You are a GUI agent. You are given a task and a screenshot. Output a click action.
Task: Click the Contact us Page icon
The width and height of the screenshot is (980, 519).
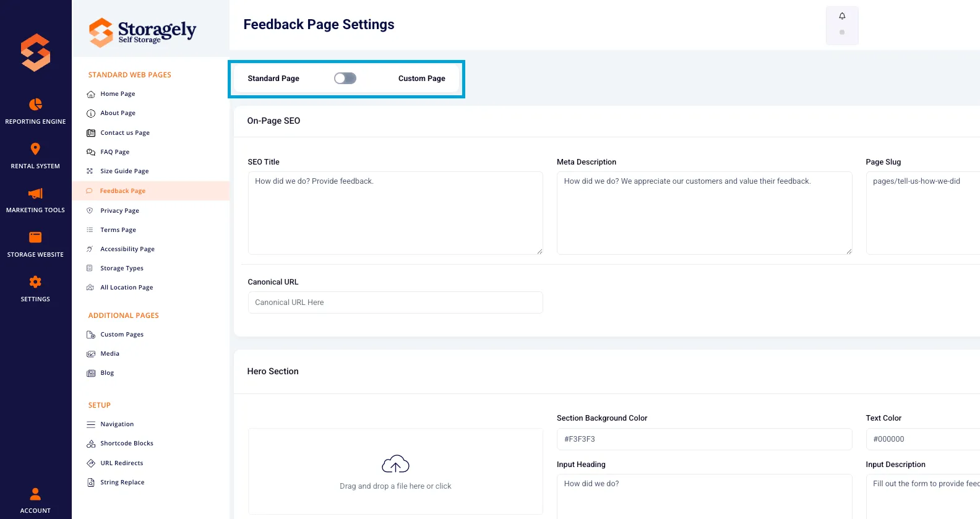coord(91,133)
